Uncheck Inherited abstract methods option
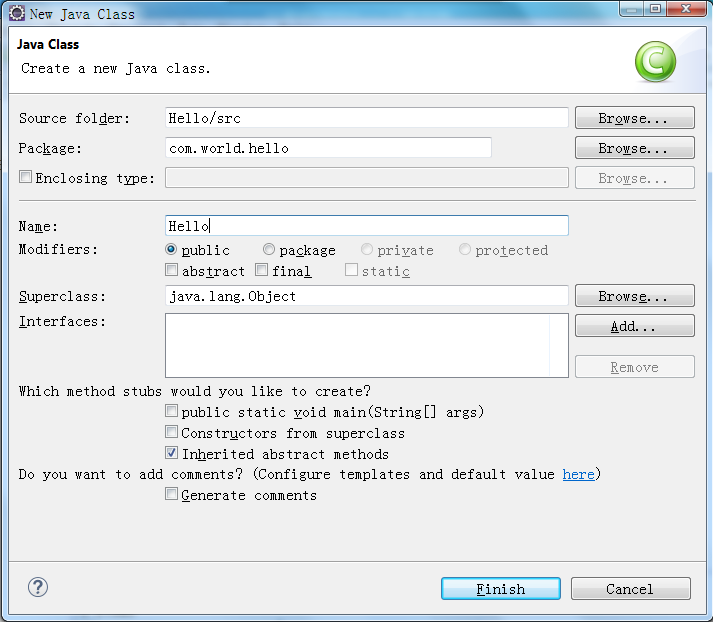 coord(171,453)
